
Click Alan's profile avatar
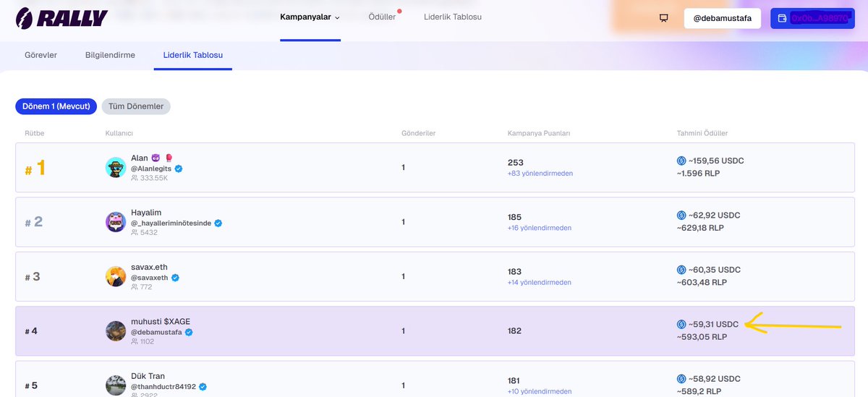tap(116, 167)
